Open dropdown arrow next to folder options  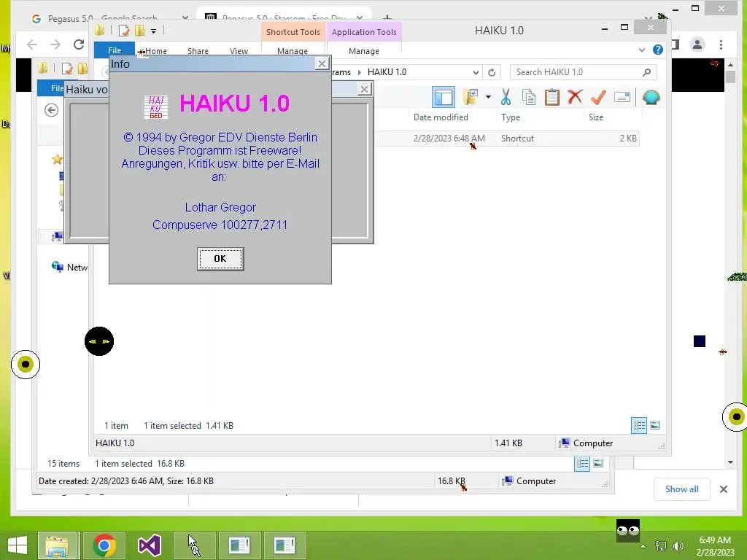tap(488, 97)
